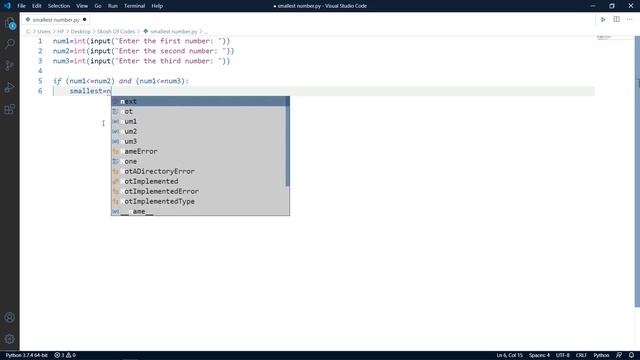640x360 pixels.
Task: Open the Run and Debug view
Action: click(10, 87)
